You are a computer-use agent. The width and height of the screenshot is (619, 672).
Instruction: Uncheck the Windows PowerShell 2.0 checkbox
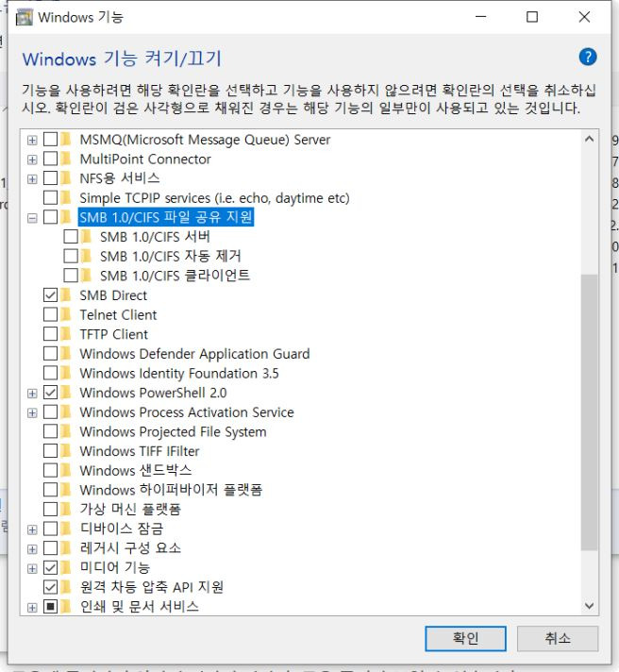click(x=50, y=392)
